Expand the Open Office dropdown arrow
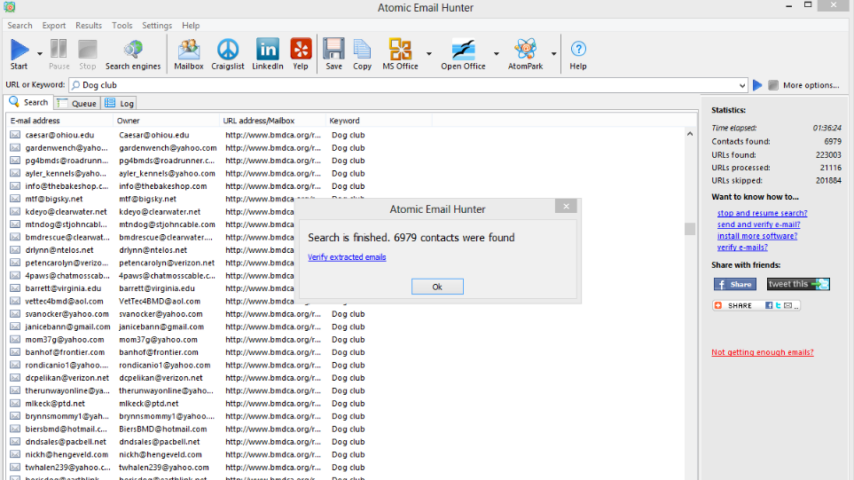The height and width of the screenshot is (480, 854). pos(496,53)
